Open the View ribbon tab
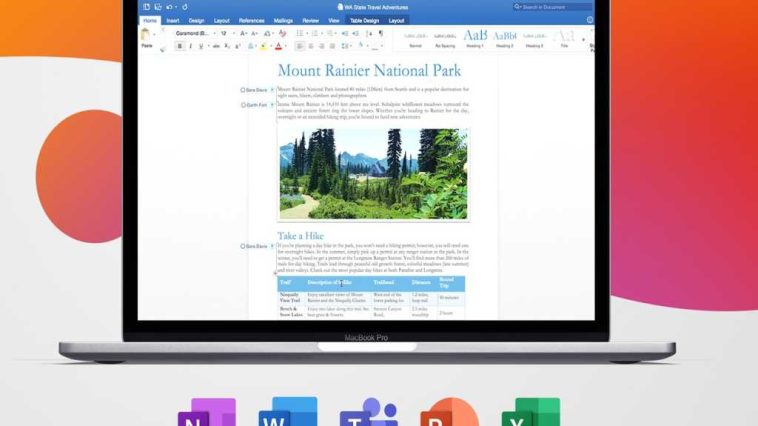 tap(334, 21)
